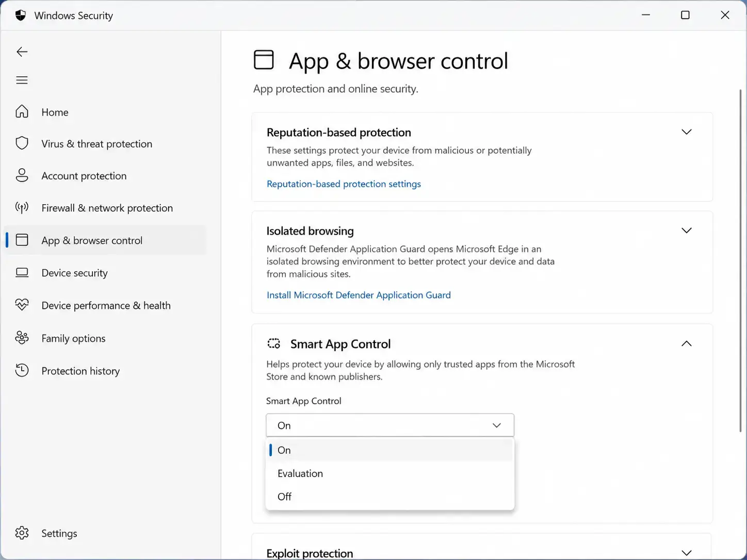Open Settings label in sidebar

[59, 533]
